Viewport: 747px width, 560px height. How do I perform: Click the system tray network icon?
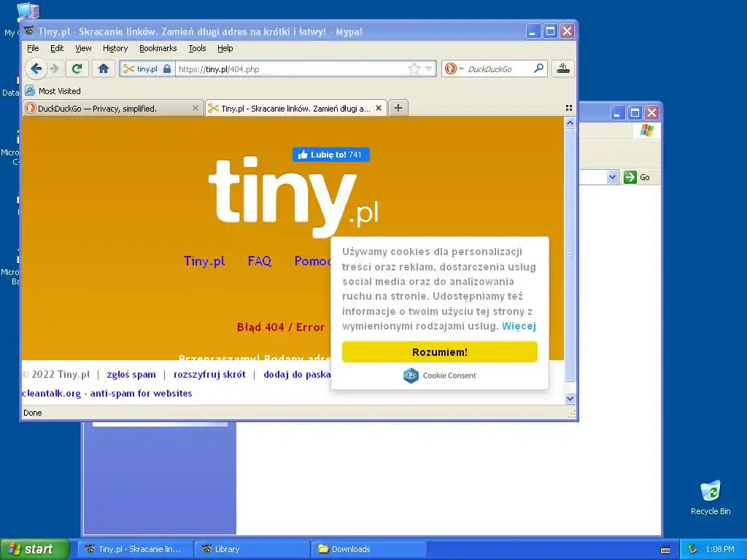click(692, 549)
